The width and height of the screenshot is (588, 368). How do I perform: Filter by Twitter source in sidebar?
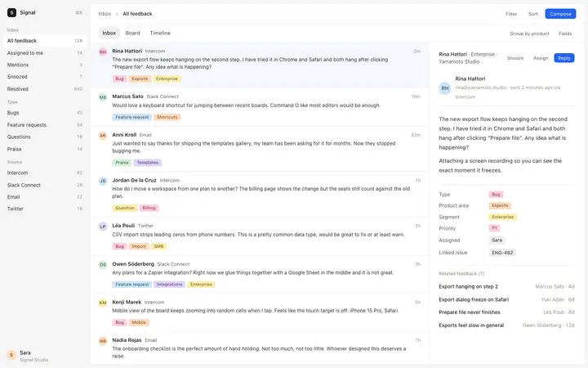point(45,209)
